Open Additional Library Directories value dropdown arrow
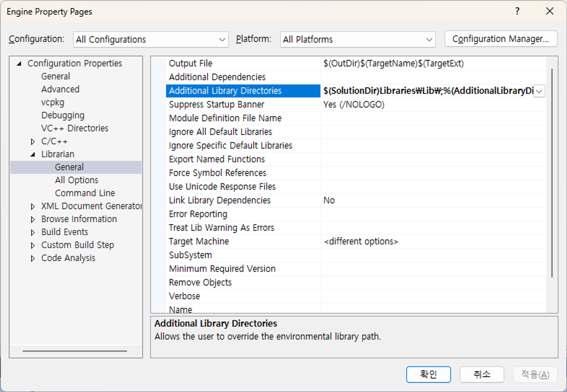Image resolution: width=567 pixels, height=392 pixels. [x=539, y=91]
